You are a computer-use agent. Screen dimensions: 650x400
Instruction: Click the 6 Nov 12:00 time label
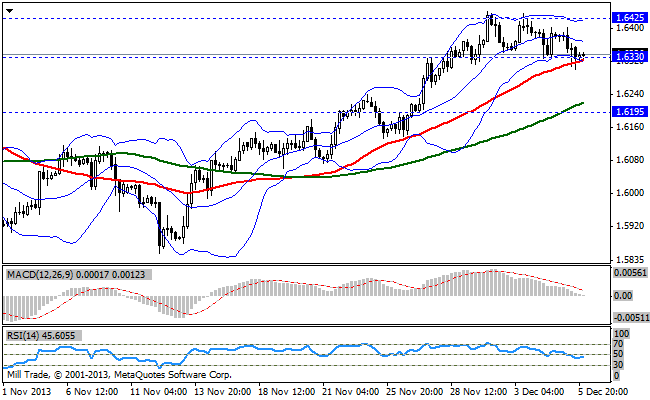[x=92, y=392]
